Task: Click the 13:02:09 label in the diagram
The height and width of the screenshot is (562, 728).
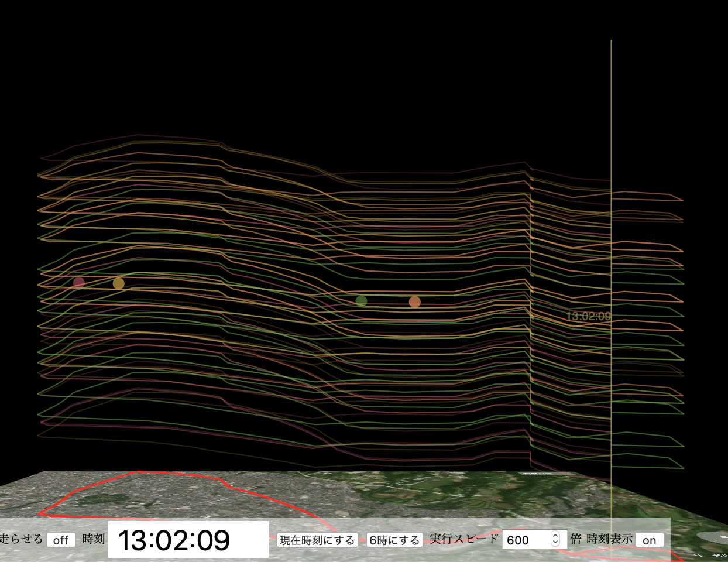Action: point(588,317)
